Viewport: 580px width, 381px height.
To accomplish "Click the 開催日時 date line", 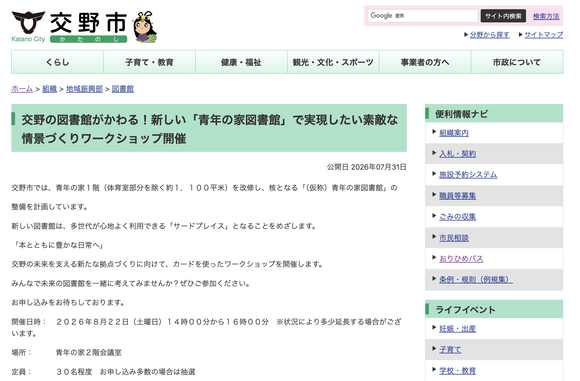I will coord(206,327).
